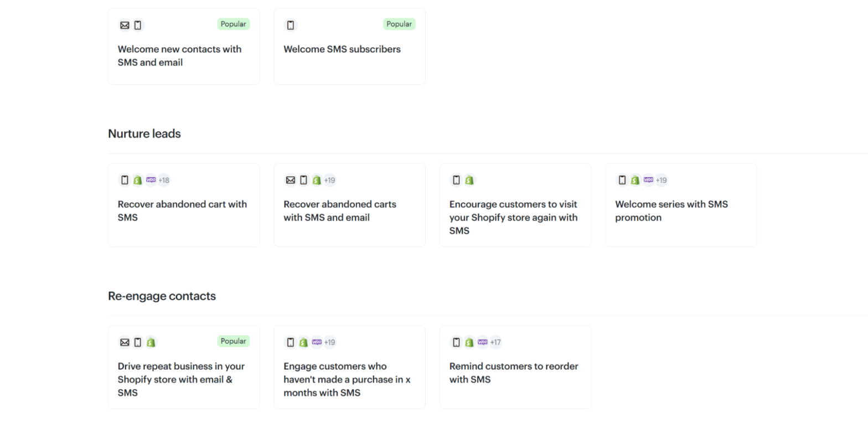
Task: Click the WooCommerce icon on Welcome series with SMS promotion
Action: pos(648,179)
